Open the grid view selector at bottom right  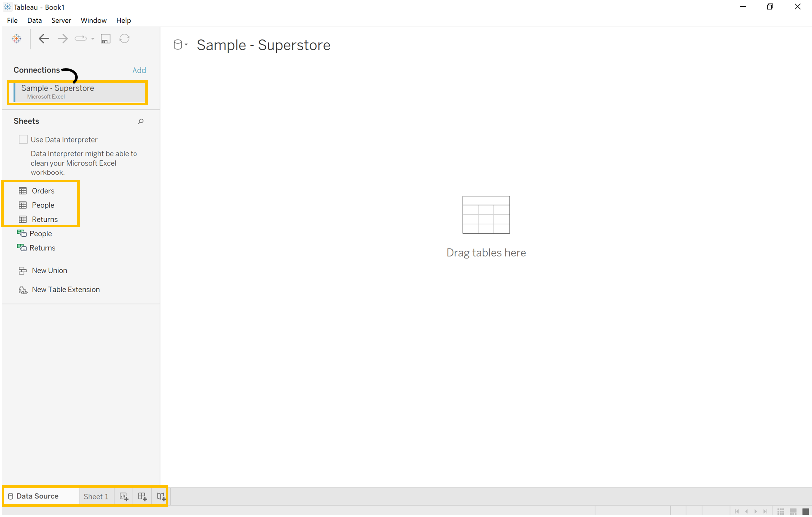780,511
